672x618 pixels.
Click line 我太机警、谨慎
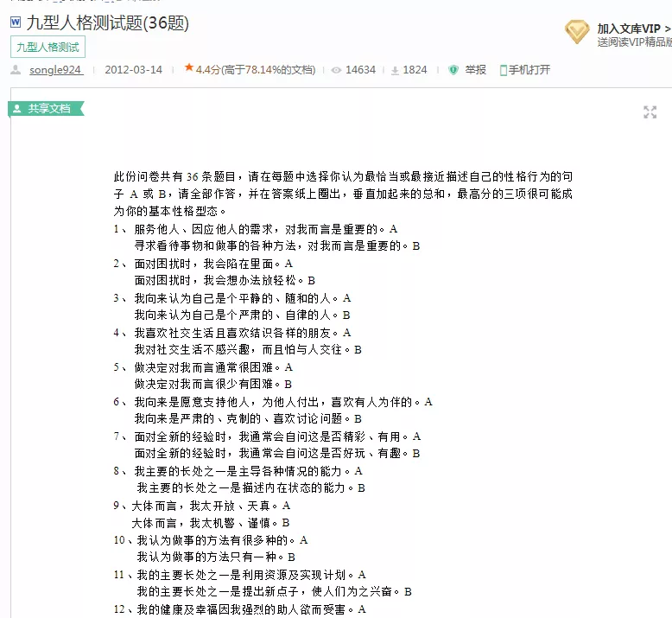click(x=211, y=524)
